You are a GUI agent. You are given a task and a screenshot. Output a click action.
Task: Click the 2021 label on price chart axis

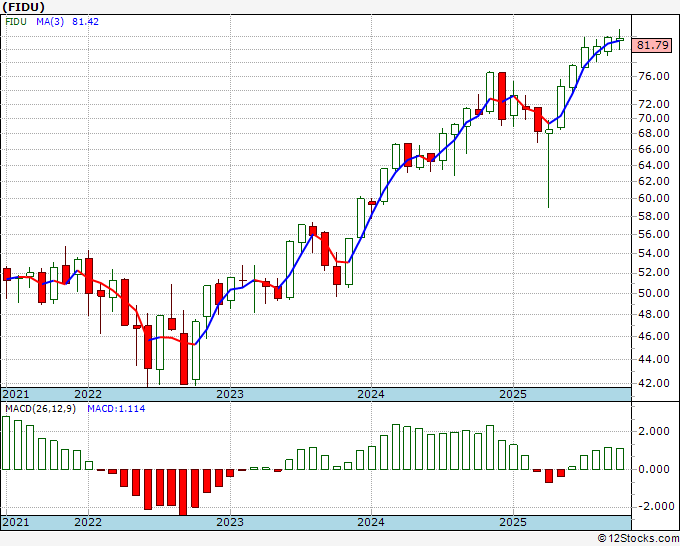(16, 394)
